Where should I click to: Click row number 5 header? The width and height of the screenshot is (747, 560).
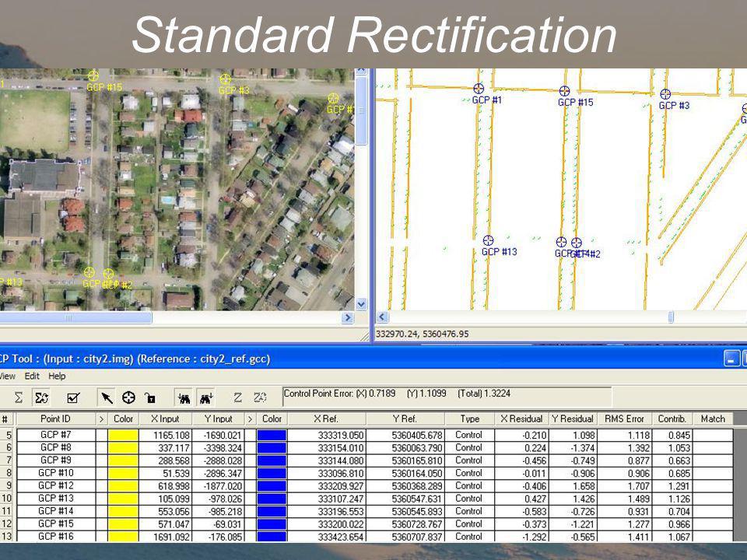8,436
